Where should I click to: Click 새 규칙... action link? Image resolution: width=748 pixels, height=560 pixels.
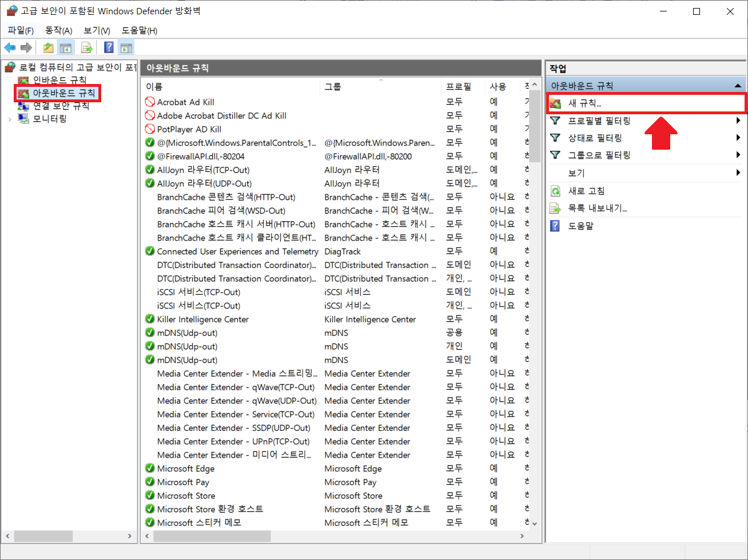(584, 103)
